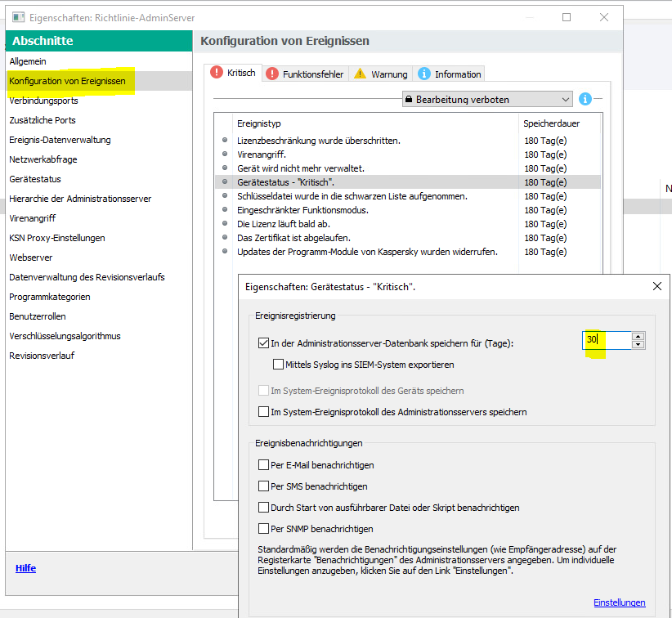Click the info icon beside Bearbeitung verboten

[x=585, y=99]
